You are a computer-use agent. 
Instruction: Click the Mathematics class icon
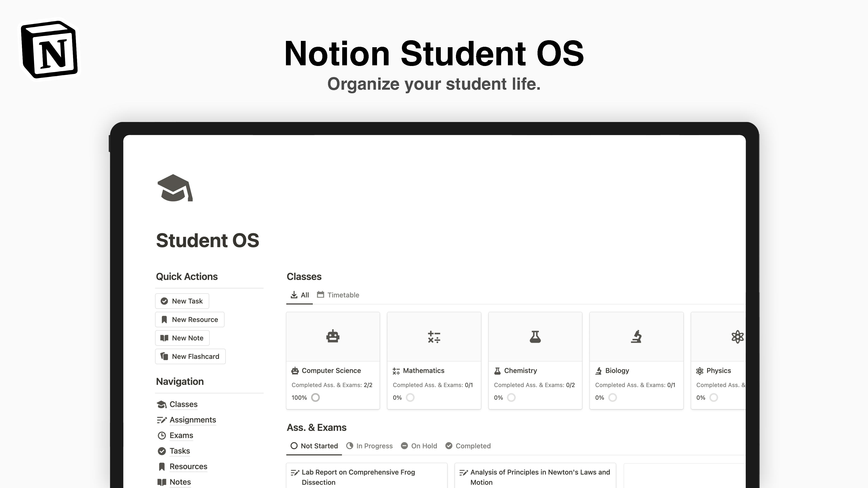coord(434,336)
